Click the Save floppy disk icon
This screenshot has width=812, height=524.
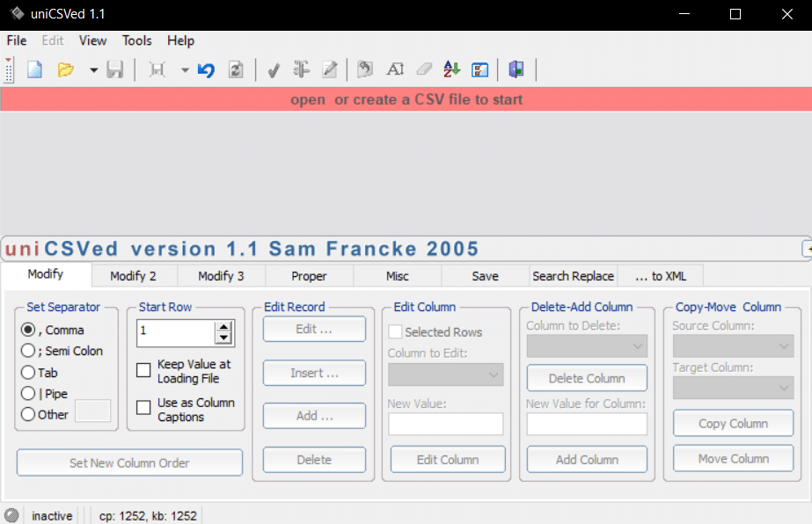click(x=115, y=69)
